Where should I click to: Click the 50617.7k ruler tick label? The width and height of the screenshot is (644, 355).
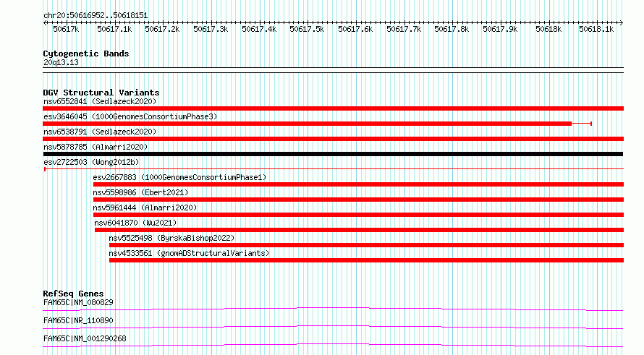404,30
